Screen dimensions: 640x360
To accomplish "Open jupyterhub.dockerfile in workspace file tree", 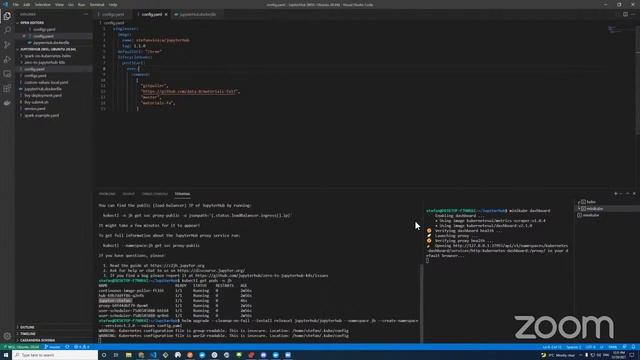I will tap(42, 89).
